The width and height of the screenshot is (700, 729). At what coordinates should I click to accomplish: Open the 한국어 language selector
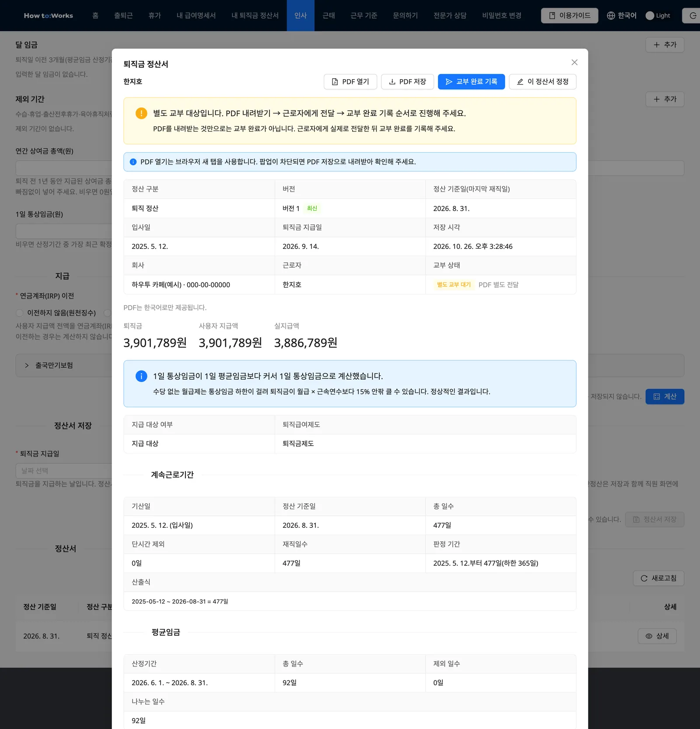pos(622,16)
